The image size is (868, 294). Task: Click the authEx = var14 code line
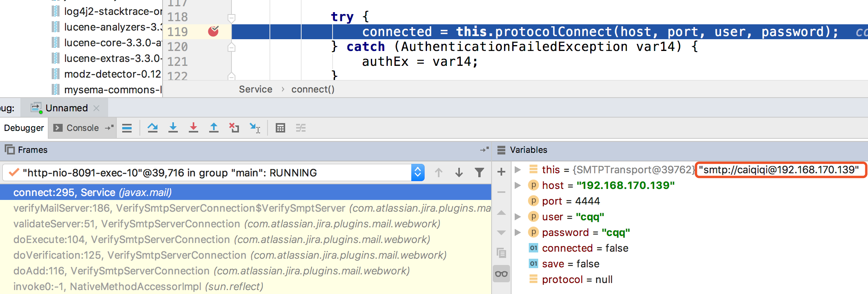(420, 62)
